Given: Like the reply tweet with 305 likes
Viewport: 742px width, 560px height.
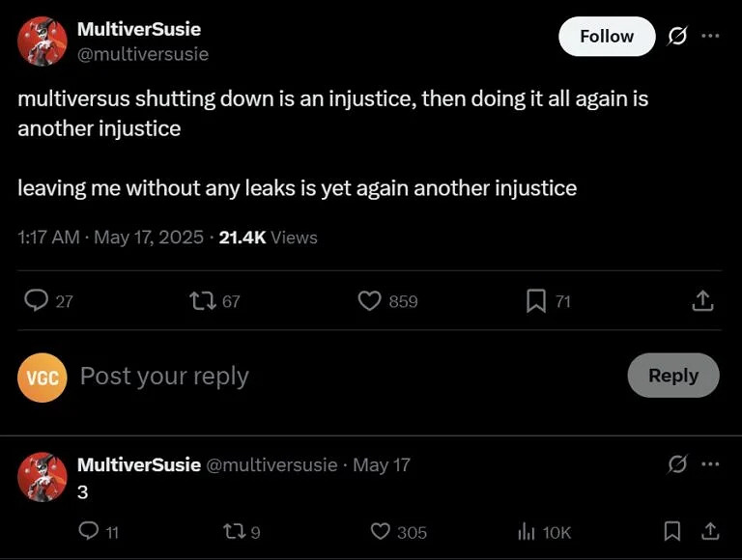Looking at the screenshot, I should [x=381, y=531].
